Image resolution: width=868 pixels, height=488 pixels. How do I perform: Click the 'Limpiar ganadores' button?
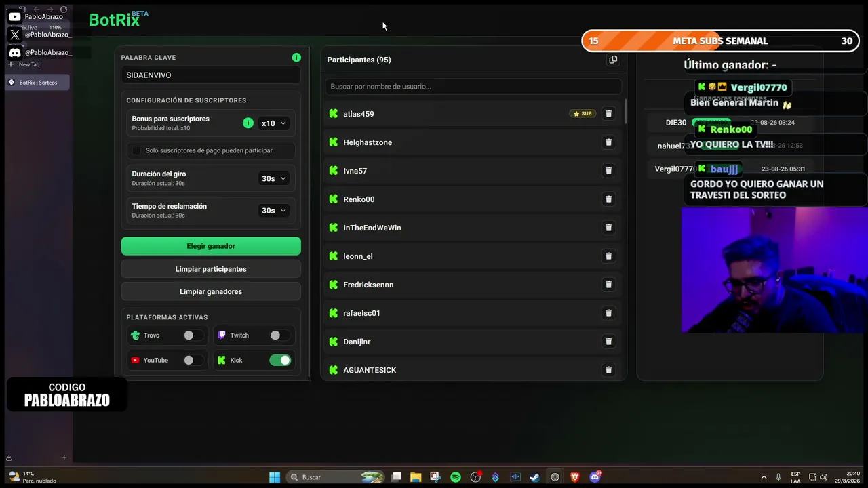[211, 291]
